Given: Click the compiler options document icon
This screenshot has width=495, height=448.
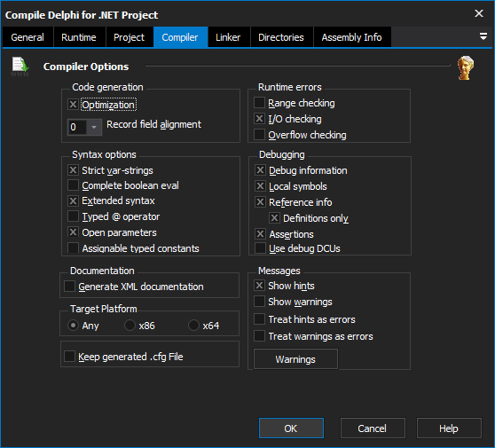Looking at the screenshot, I should click(x=20, y=67).
